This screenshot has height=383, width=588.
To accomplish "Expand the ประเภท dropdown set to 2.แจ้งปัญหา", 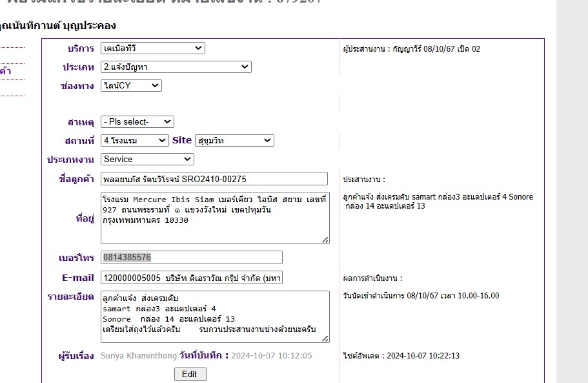I will 176,67.
